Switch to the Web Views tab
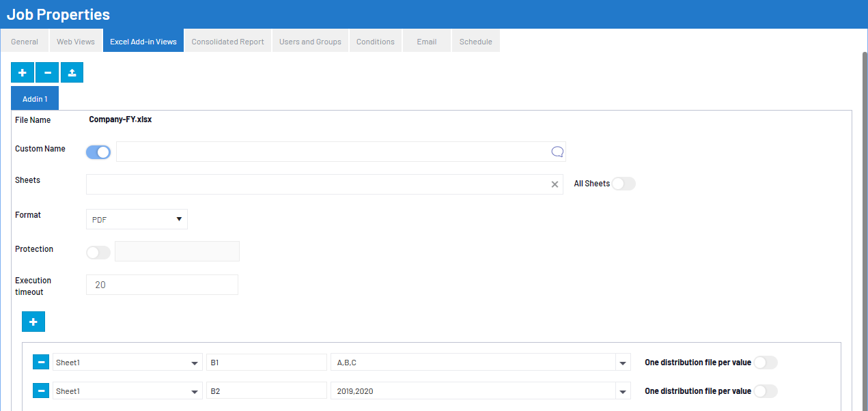 pyautogui.click(x=76, y=42)
